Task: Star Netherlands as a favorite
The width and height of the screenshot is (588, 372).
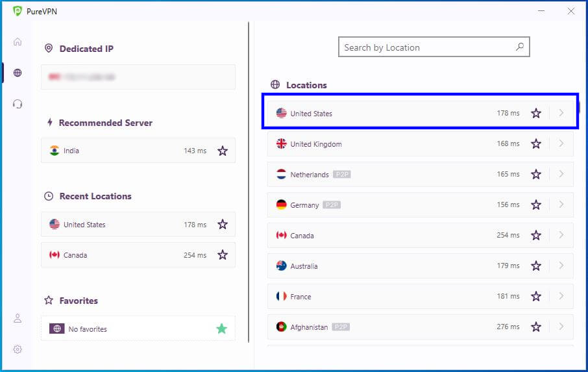Action: pos(536,174)
